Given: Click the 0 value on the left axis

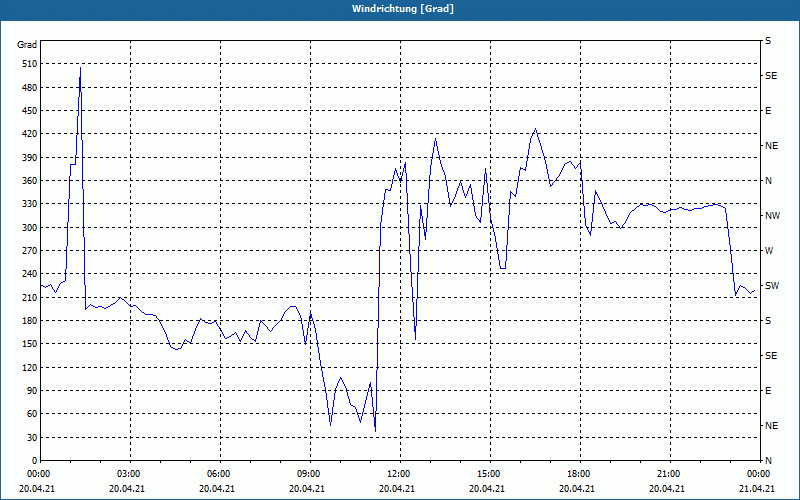Looking at the screenshot, I should [x=34, y=461].
